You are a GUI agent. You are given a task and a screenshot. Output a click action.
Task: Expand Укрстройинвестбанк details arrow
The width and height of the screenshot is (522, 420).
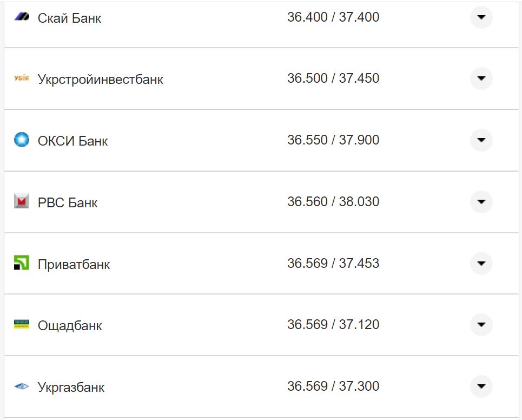tap(481, 78)
